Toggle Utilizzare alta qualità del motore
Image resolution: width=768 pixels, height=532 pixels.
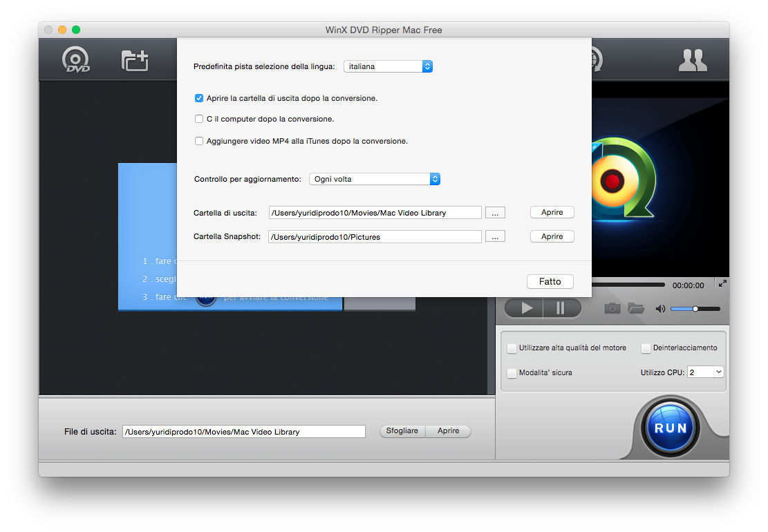pyautogui.click(x=512, y=348)
